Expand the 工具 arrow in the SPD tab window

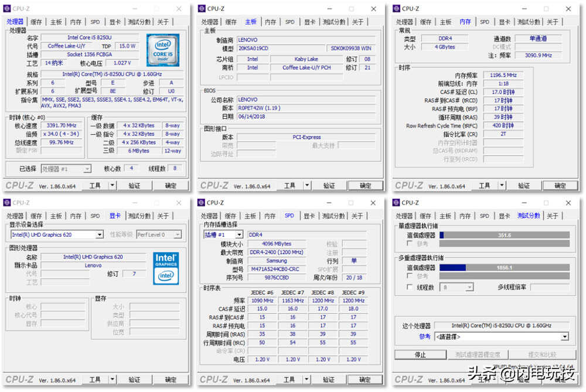point(306,379)
